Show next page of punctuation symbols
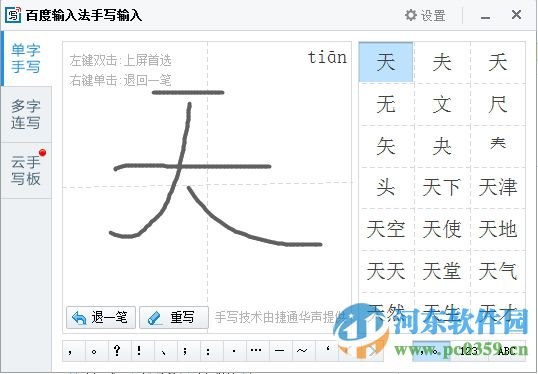 [372, 351]
